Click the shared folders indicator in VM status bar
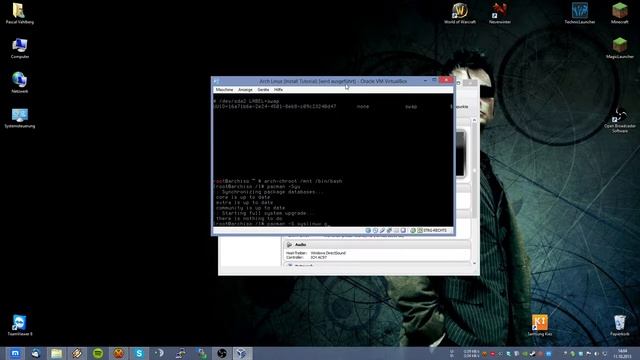 click(396, 231)
